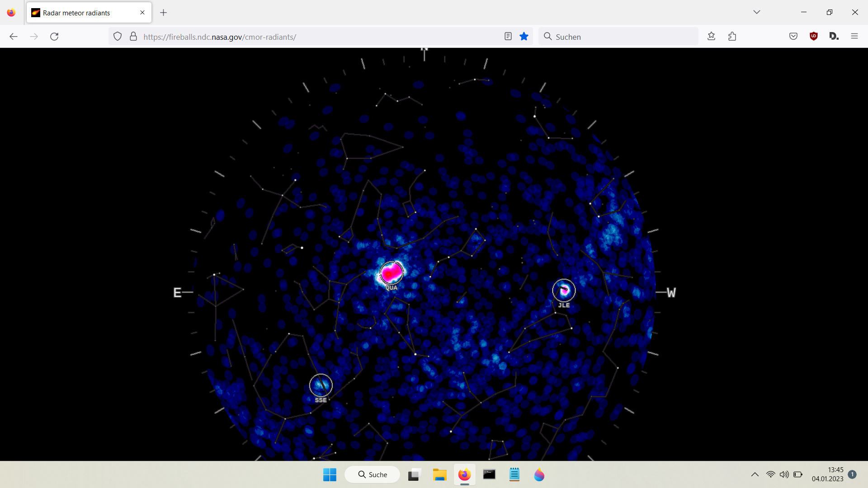Viewport: 868px width, 488px height.
Task: Click the E east compass label
Action: (177, 293)
